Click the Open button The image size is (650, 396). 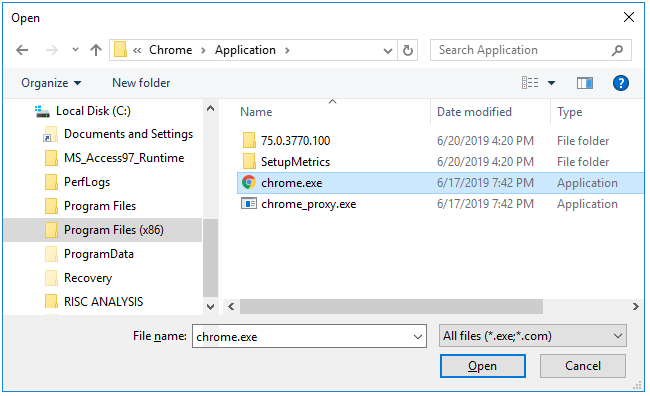point(483,366)
